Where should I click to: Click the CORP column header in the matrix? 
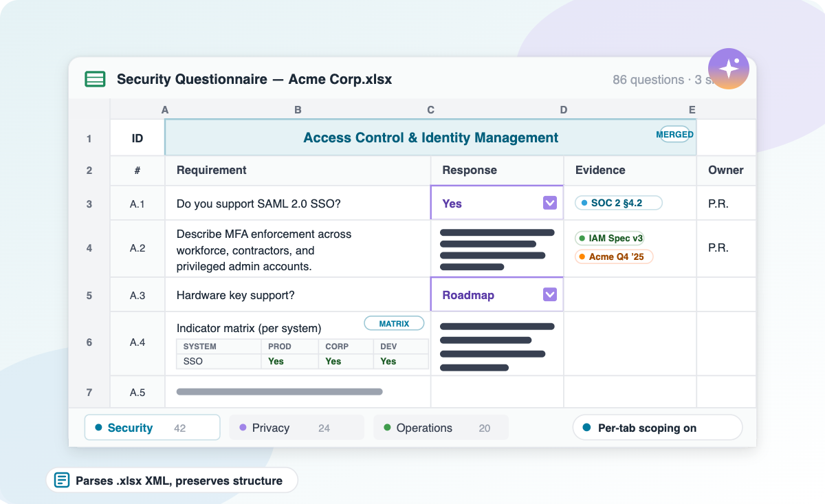click(345, 347)
